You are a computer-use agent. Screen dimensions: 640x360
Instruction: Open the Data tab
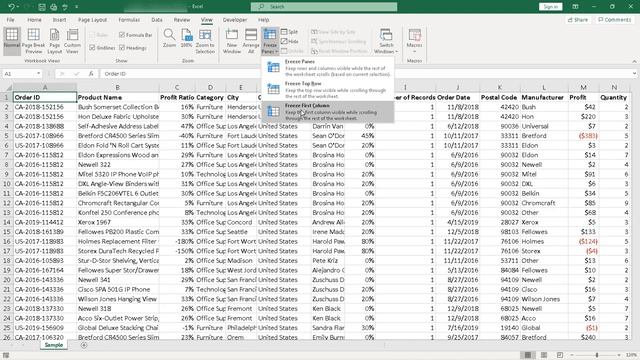[x=157, y=20]
